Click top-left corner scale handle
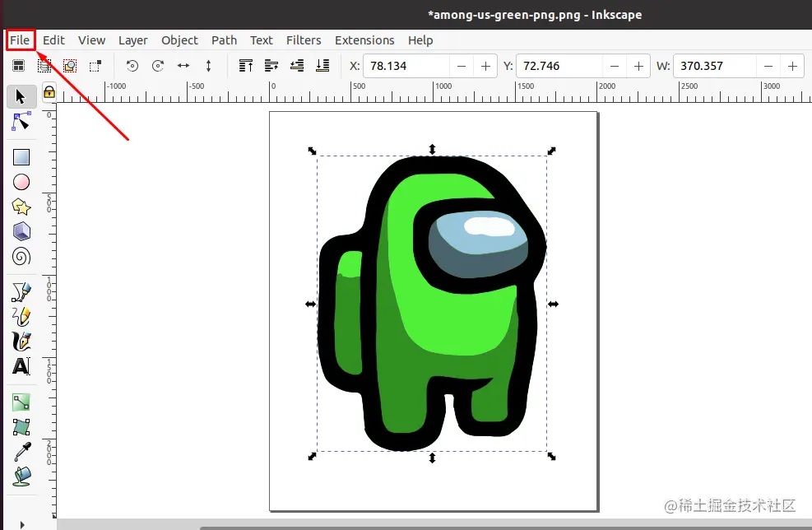The height and width of the screenshot is (530, 812). coord(312,151)
